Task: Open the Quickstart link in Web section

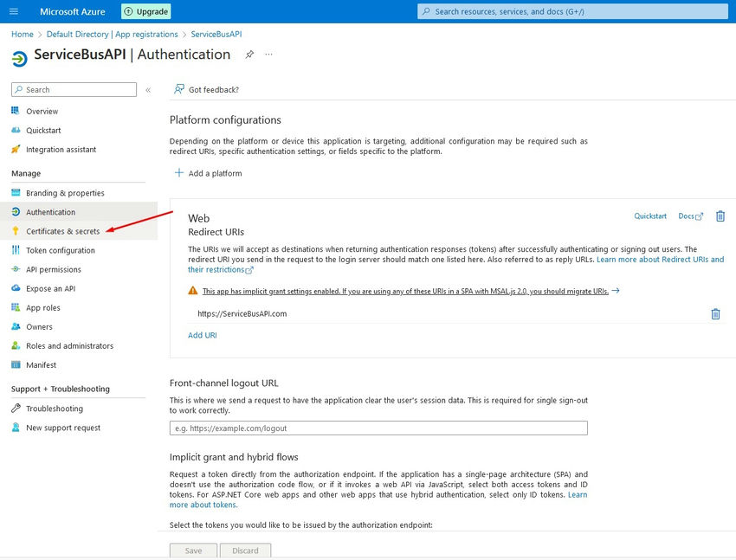Action: 650,216
